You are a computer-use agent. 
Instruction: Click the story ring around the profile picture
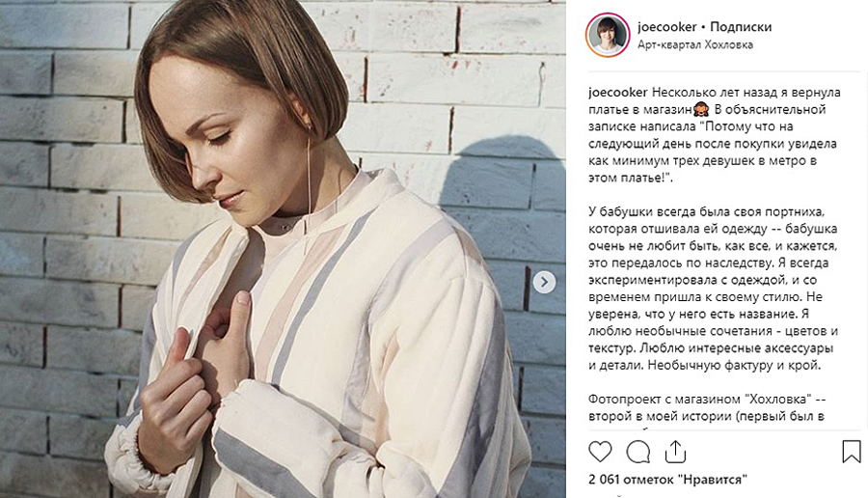(x=608, y=35)
